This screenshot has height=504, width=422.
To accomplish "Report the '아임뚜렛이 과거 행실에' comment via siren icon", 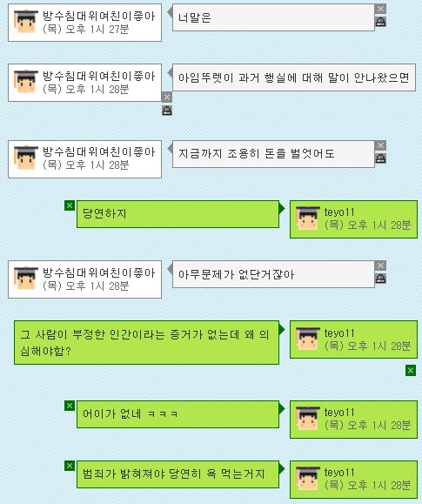I will (x=167, y=111).
